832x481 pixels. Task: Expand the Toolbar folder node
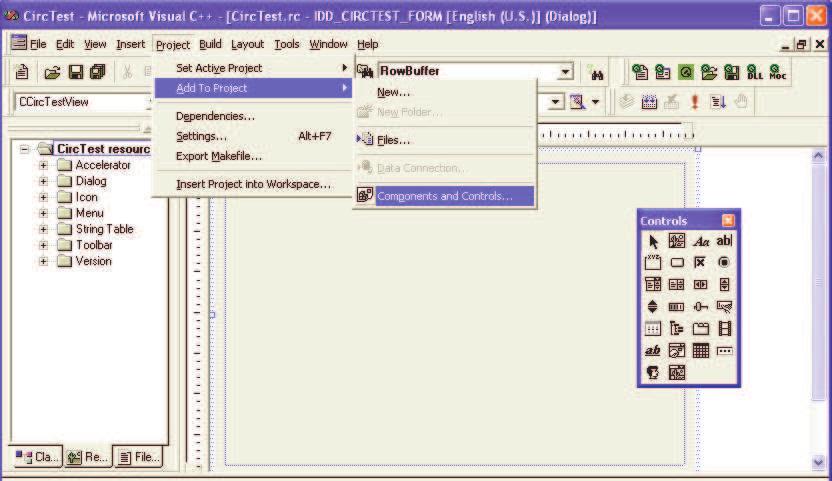pyautogui.click(x=44, y=245)
